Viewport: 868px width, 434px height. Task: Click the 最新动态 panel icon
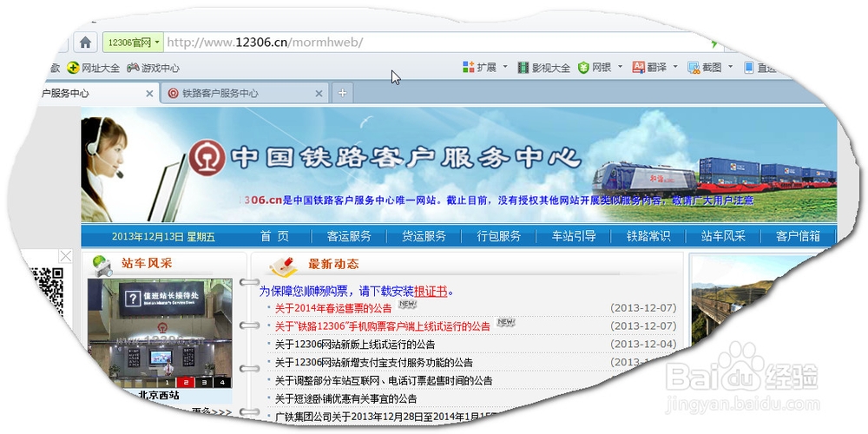(x=284, y=266)
